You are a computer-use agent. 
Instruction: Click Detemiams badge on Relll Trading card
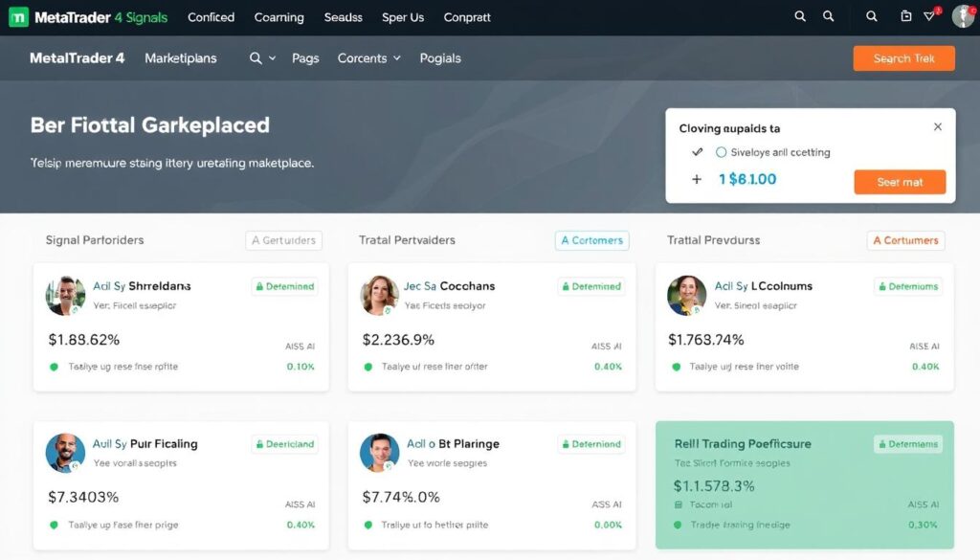click(908, 444)
